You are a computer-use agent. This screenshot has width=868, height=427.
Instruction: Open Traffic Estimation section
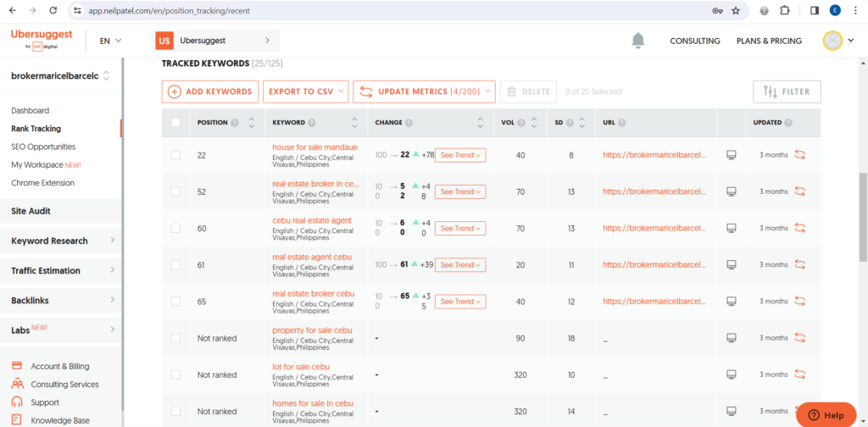(61, 270)
